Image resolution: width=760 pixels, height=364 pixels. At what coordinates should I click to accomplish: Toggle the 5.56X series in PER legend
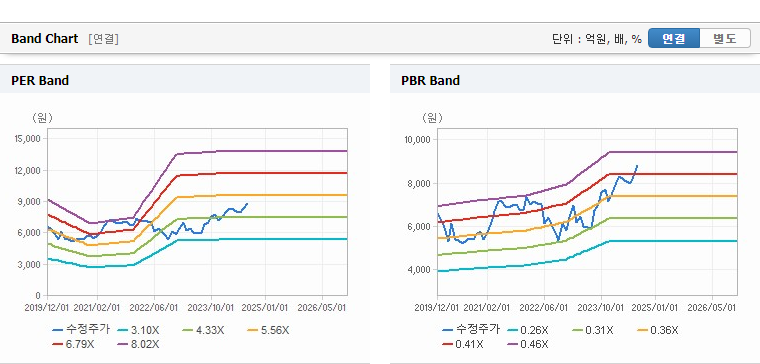[268, 330]
